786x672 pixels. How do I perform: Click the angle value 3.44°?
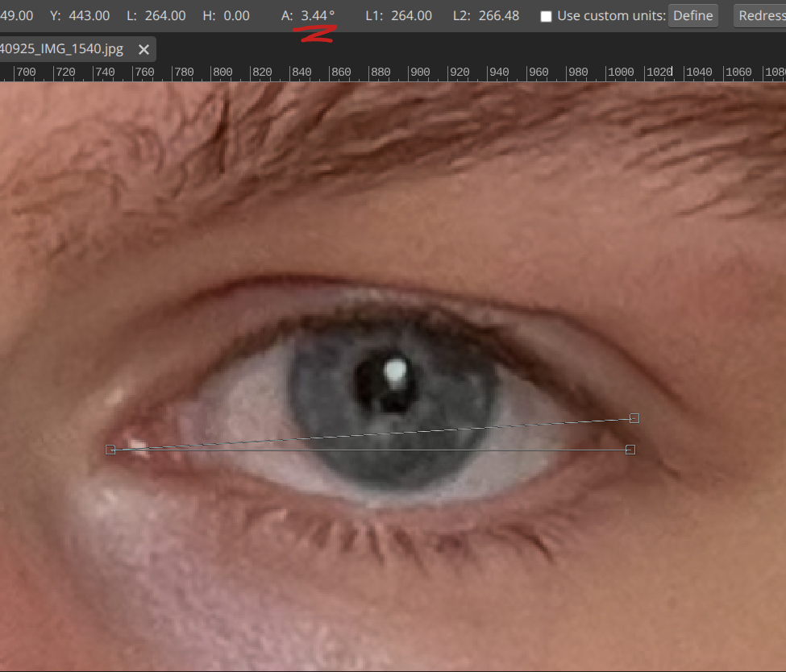318,15
